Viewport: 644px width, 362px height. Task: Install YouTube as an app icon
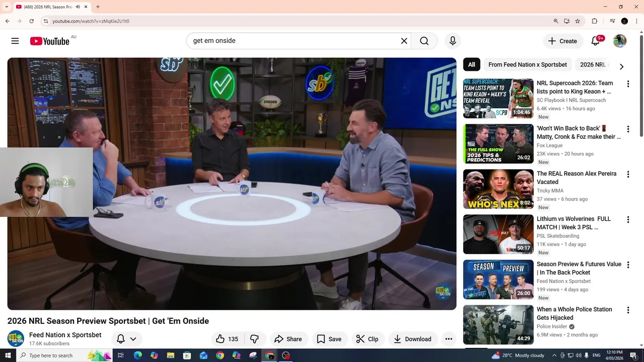click(x=567, y=21)
